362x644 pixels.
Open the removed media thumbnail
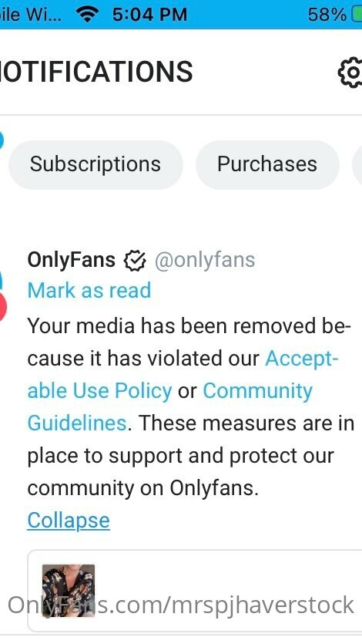69,591
